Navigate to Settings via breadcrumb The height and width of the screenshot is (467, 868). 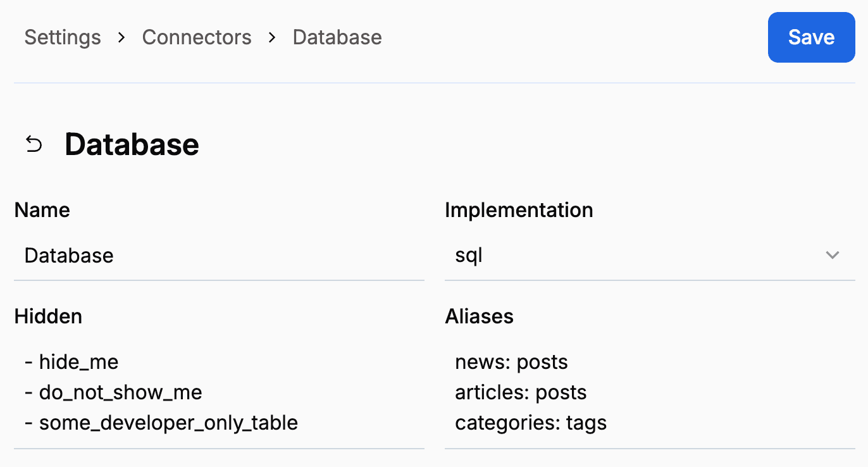tap(62, 37)
